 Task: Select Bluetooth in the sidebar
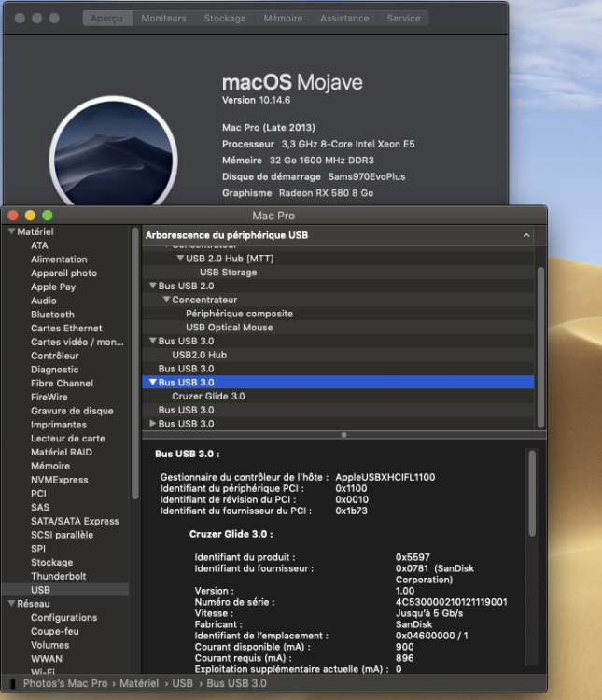click(x=52, y=315)
